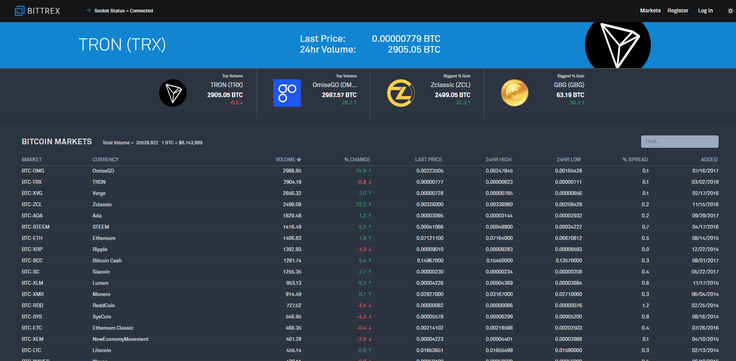Open the BTC-RDD market row
The width and height of the screenshot is (736, 361).
point(369,305)
